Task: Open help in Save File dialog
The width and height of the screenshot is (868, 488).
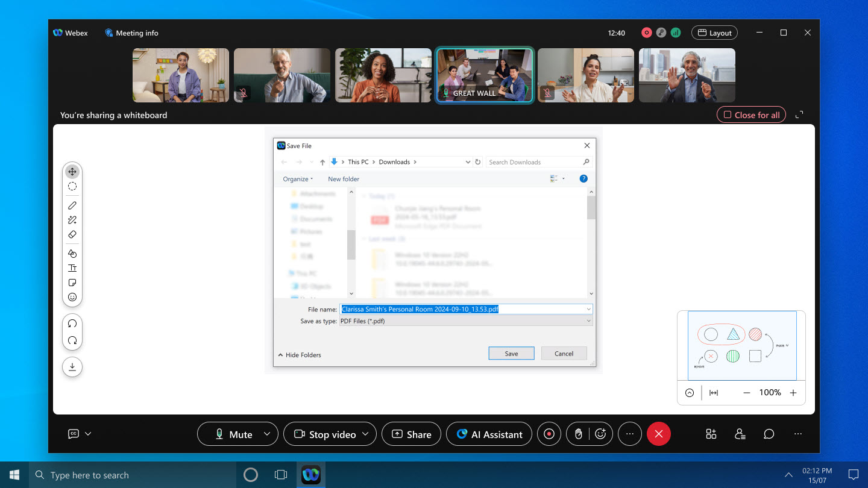Action: point(583,179)
